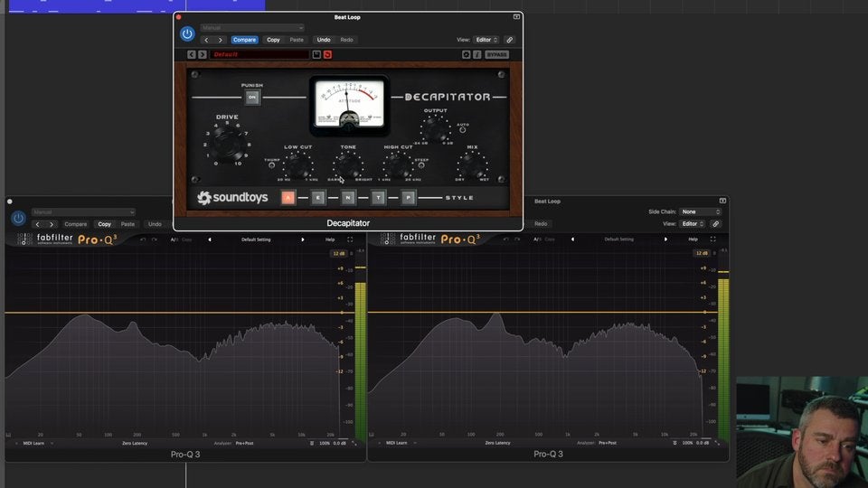Select previous Soundtoys preset arrow
The height and width of the screenshot is (488, 868).
[x=192, y=54]
